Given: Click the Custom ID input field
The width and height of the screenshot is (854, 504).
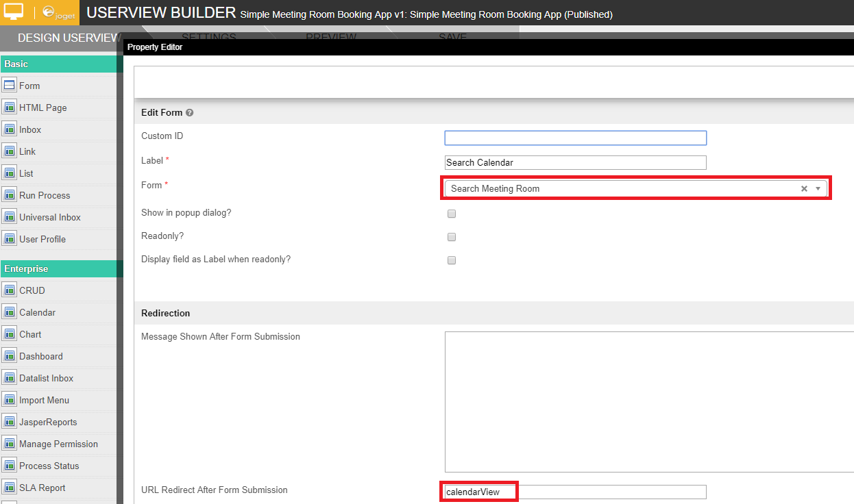Looking at the screenshot, I should click(575, 138).
